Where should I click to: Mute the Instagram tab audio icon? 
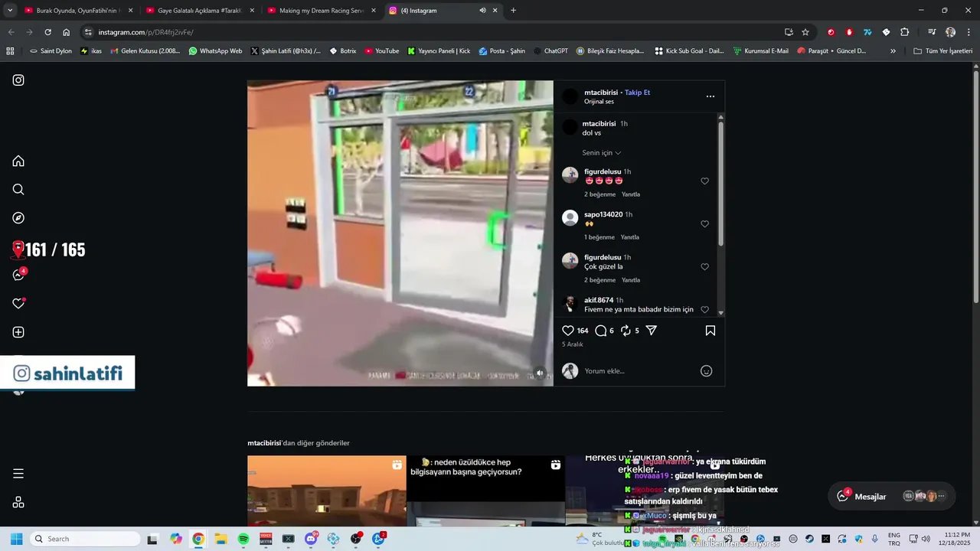click(482, 11)
